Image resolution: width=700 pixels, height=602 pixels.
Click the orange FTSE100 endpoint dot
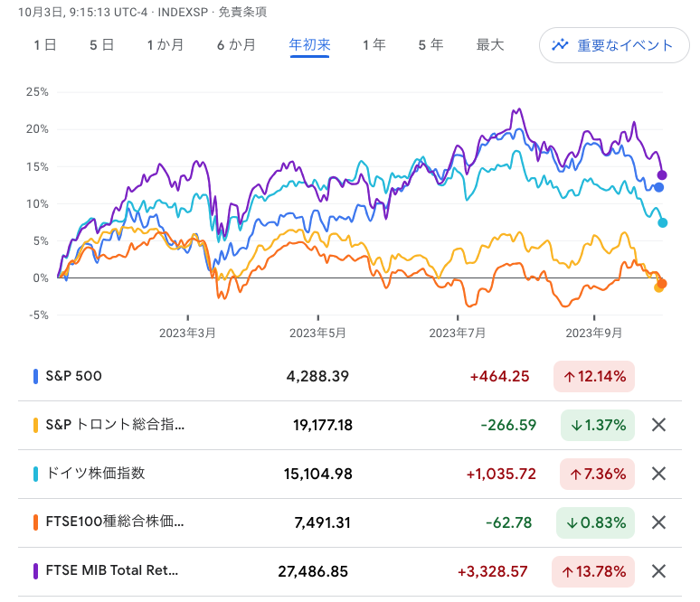point(662,283)
